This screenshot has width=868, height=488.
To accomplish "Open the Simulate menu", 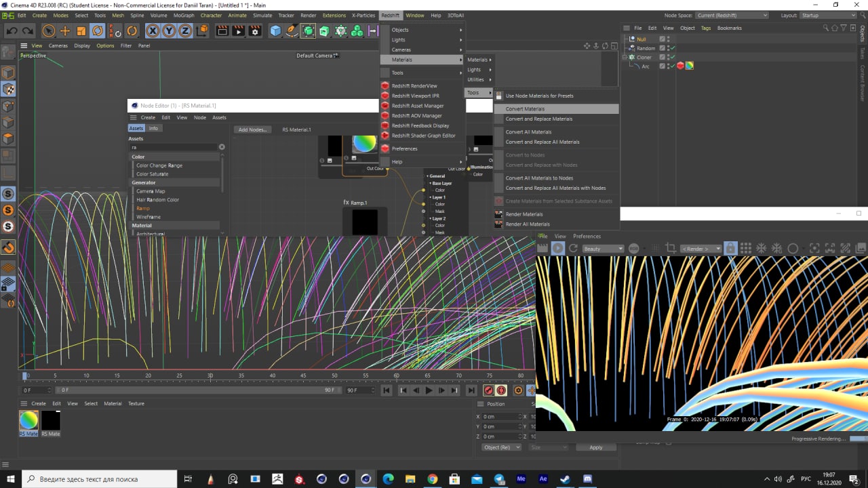I will tap(262, 15).
